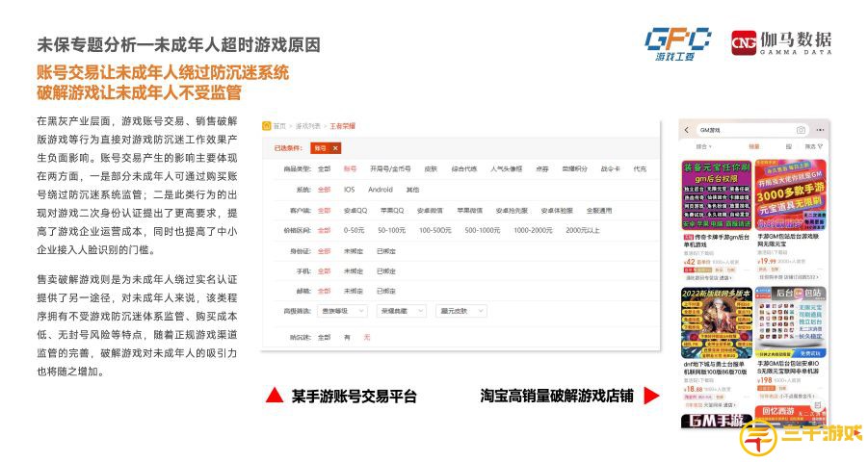Select 荣耀积分 product type
This screenshot has width=868, height=462.
tap(574, 168)
